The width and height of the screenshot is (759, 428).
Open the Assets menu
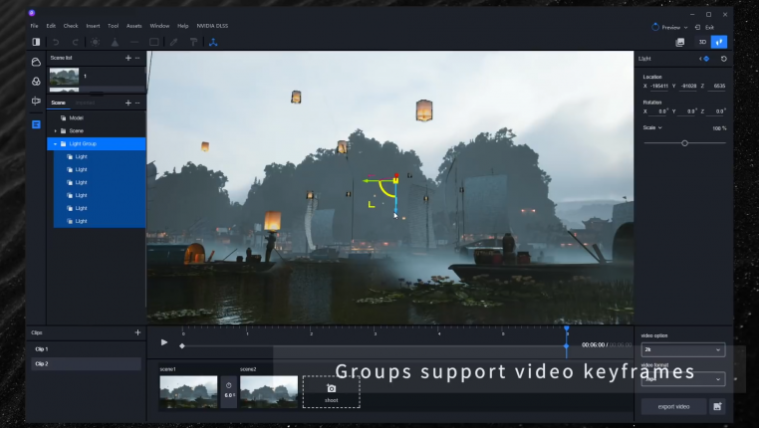[x=134, y=26]
